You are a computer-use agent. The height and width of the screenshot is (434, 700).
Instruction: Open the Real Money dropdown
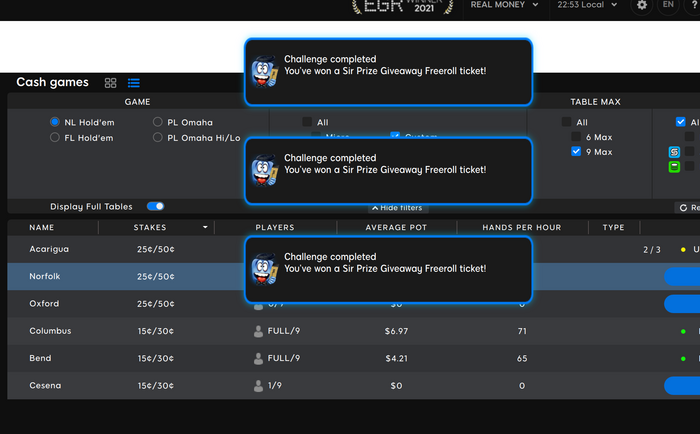coord(504,5)
